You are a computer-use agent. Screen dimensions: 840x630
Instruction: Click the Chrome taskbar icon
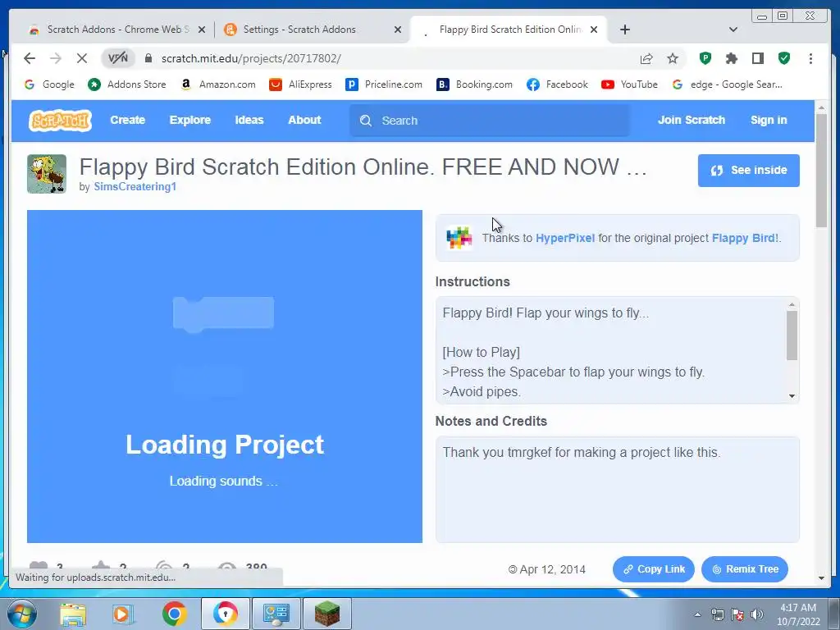point(174,614)
